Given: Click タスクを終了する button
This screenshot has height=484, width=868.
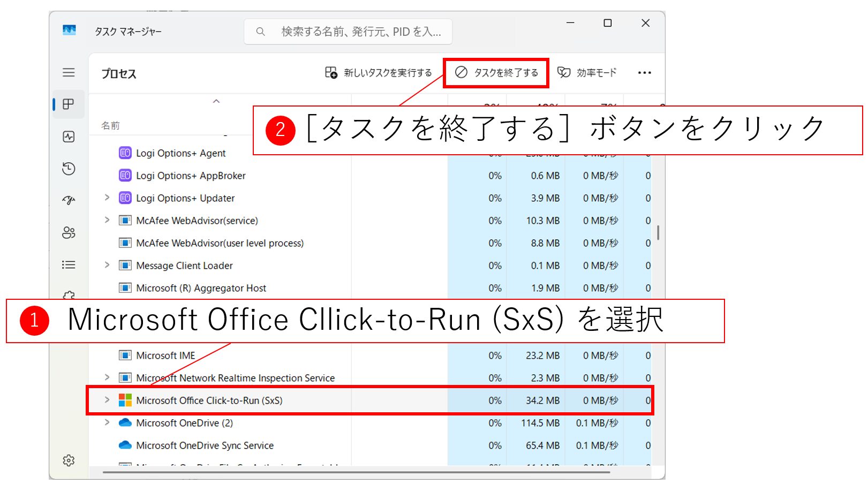Looking at the screenshot, I should point(496,73).
